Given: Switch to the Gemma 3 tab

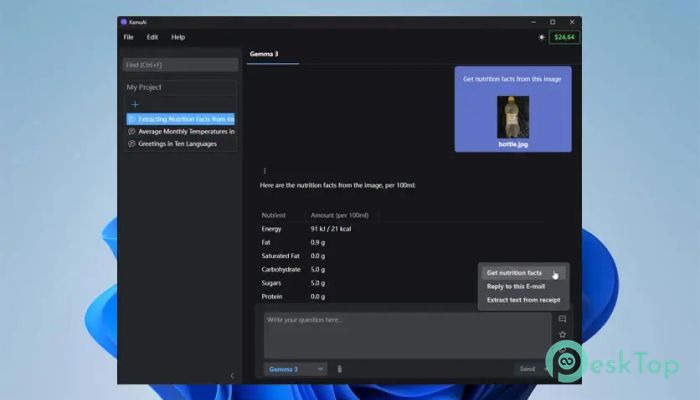Looking at the screenshot, I should (264, 54).
